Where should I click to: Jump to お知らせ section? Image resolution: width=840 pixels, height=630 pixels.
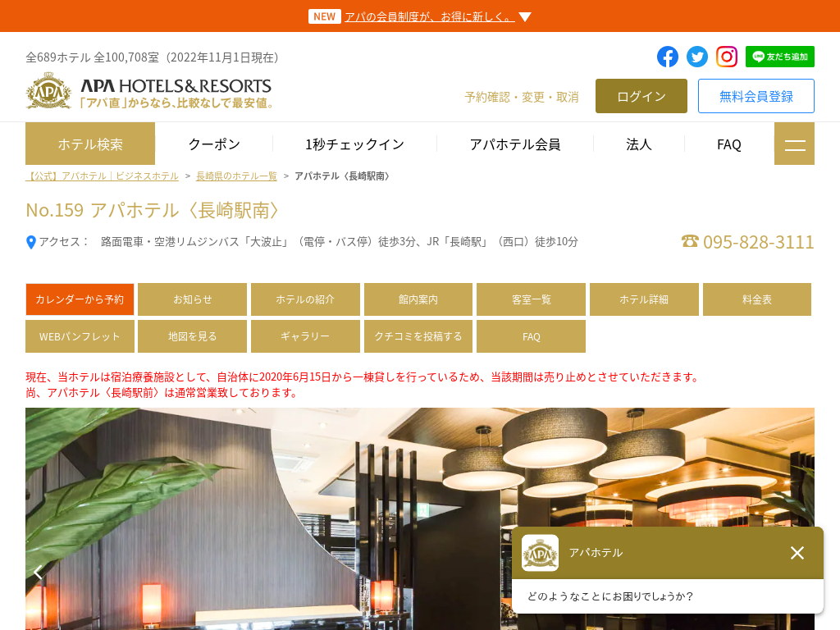(192, 299)
